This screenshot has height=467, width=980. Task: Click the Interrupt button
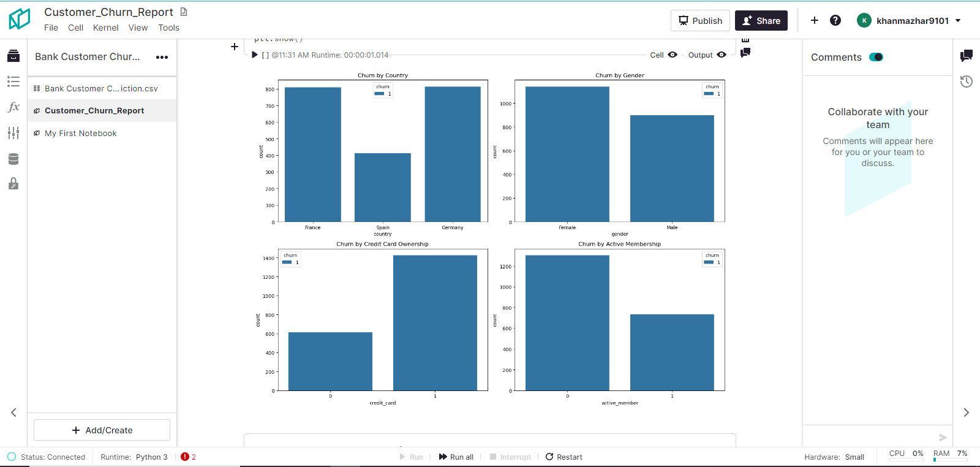click(x=510, y=457)
